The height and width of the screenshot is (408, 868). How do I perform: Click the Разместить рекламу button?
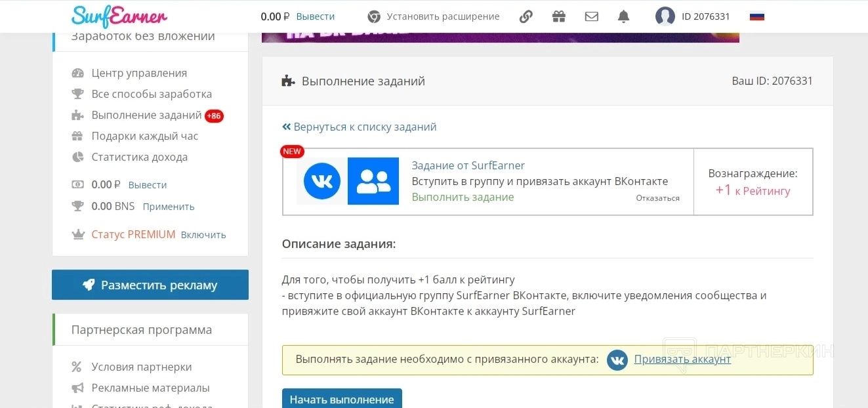[150, 285]
